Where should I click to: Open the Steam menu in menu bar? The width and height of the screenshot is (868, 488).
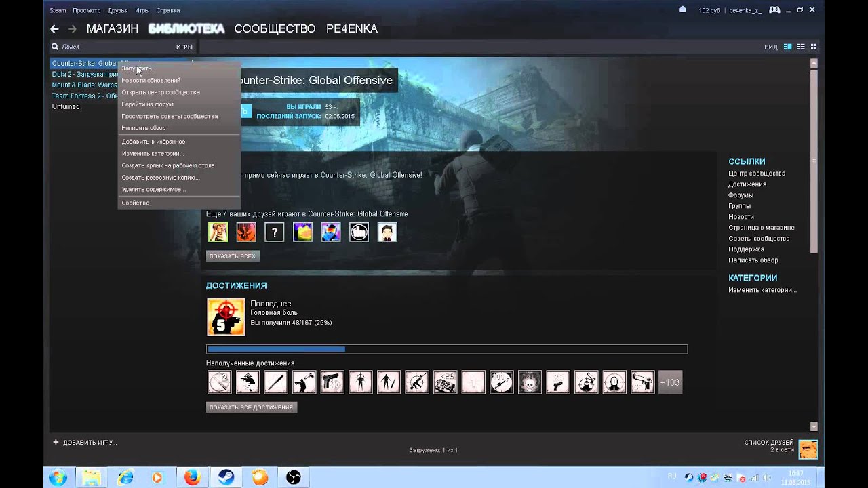[x=58, y=10]
